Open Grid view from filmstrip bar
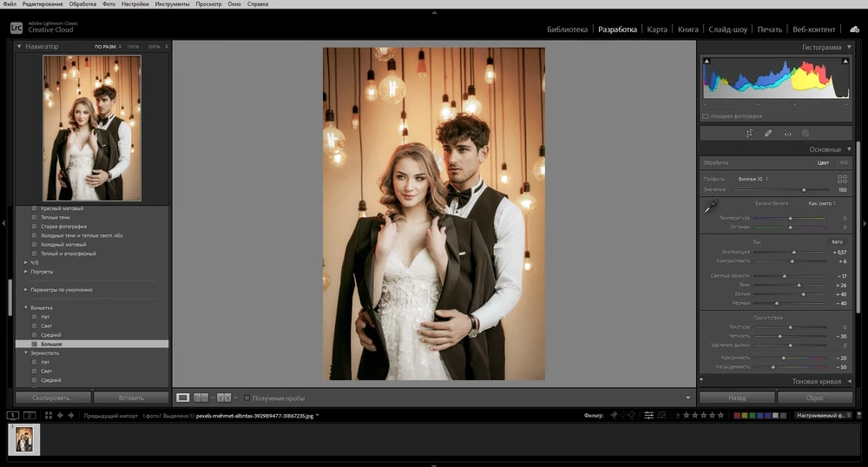868x467 pixels. click(49, 416)
